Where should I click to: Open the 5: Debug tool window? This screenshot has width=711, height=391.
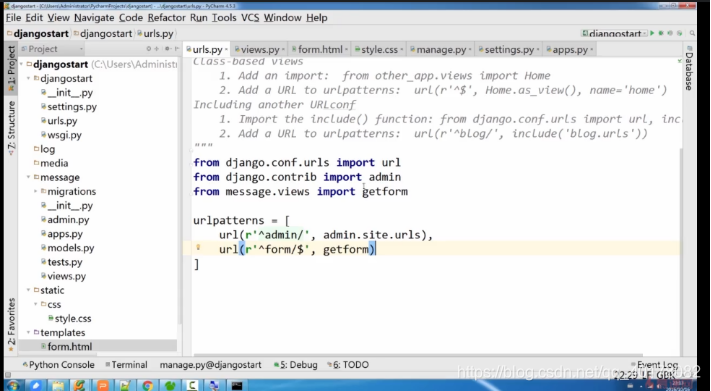tap(295, 365)
